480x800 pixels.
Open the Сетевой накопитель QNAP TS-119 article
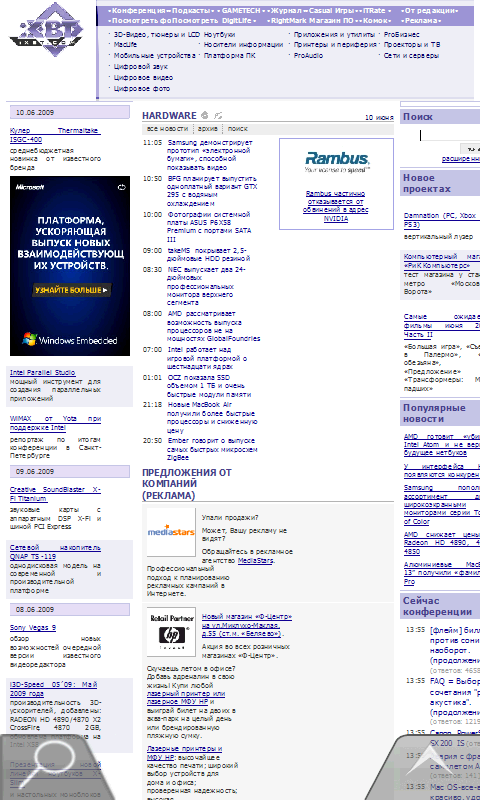pyautogui.click(x=55, y=552)
